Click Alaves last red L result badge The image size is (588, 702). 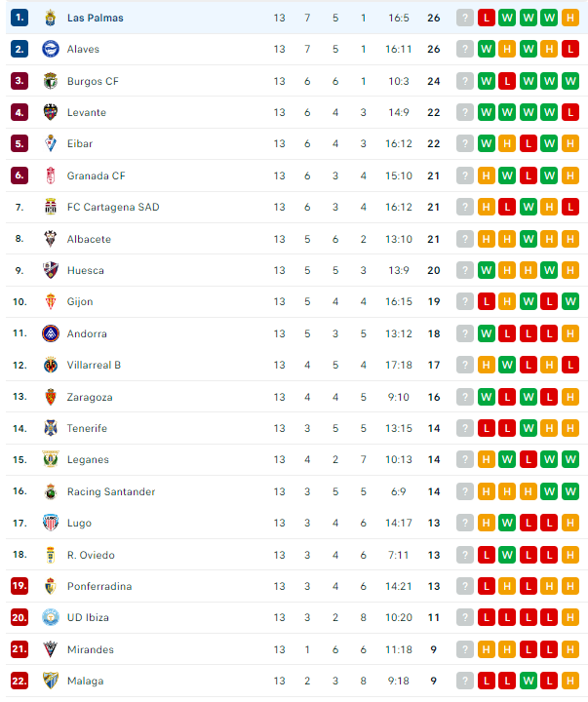570,50
